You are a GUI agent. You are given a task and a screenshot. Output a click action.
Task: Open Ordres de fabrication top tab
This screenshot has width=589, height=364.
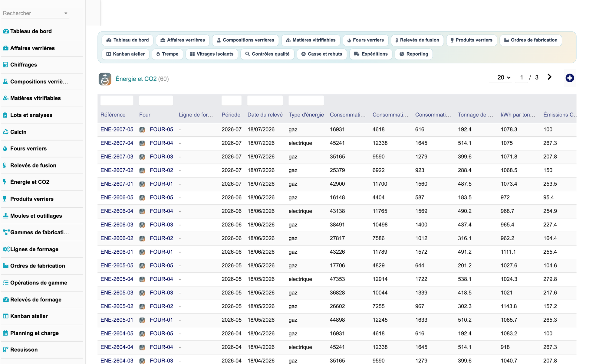tap(531, 40)
